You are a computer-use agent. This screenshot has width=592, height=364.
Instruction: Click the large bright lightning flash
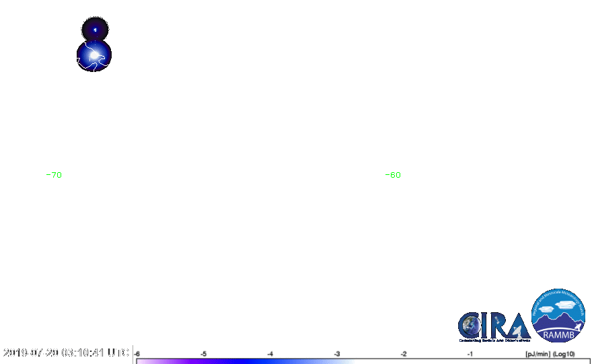[x=95, y=54]
